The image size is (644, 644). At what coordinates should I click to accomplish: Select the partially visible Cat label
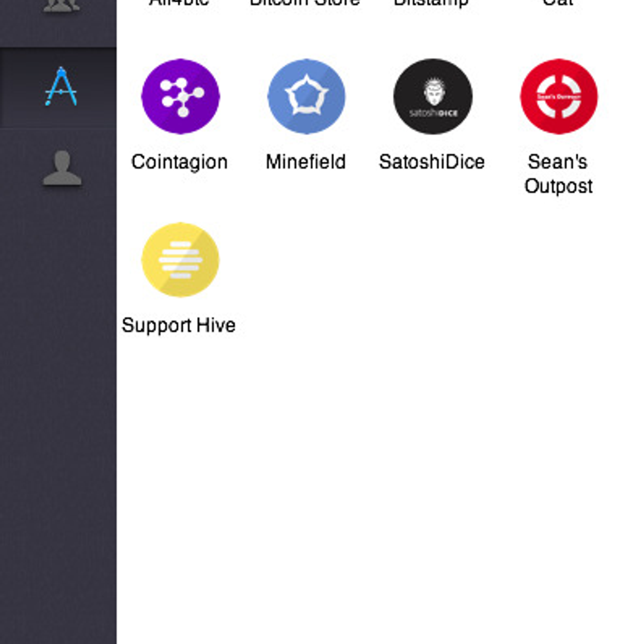[x=558, y=2]
